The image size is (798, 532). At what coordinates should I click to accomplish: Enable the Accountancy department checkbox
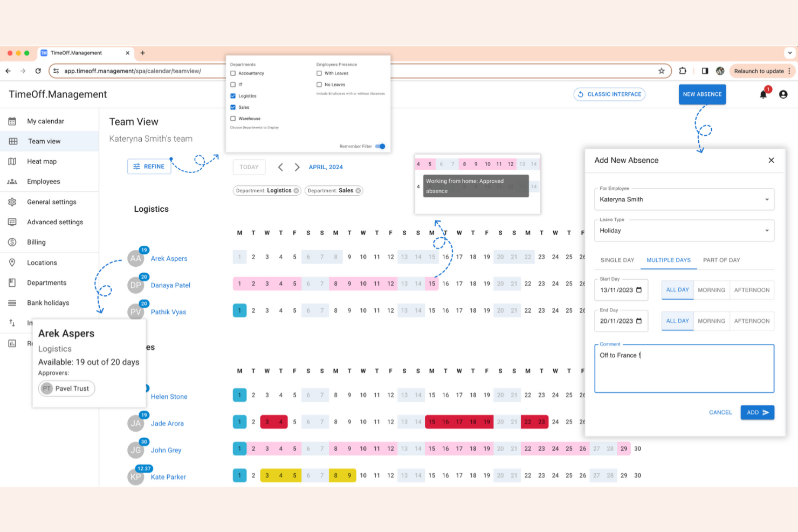pos(234,73)
